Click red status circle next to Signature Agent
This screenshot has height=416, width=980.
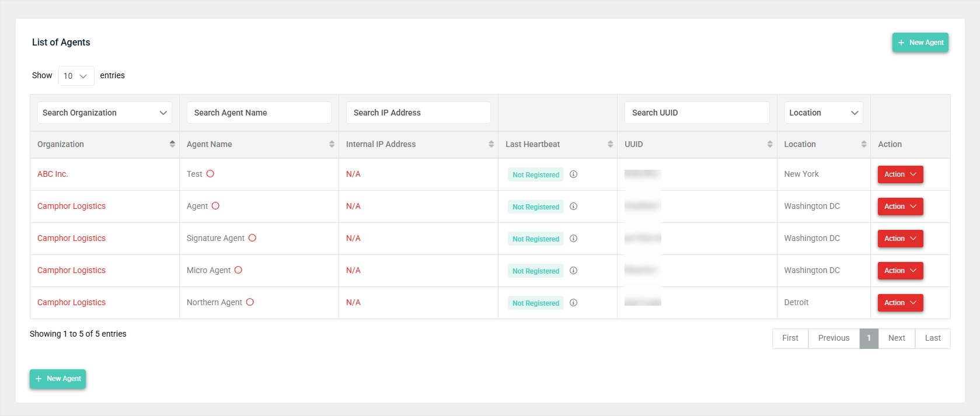click(x=252, y=238)
